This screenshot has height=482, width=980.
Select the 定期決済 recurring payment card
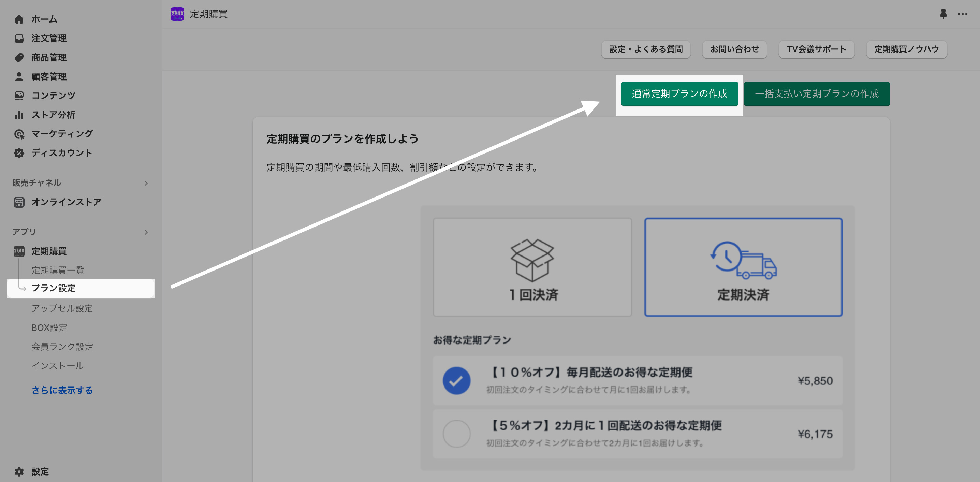(743, 267)
